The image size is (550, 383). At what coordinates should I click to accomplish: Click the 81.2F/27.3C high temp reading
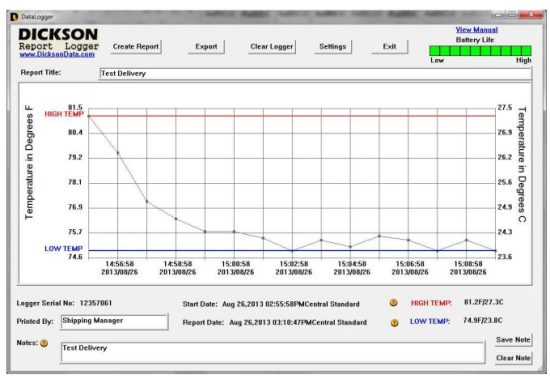(483, 302)
